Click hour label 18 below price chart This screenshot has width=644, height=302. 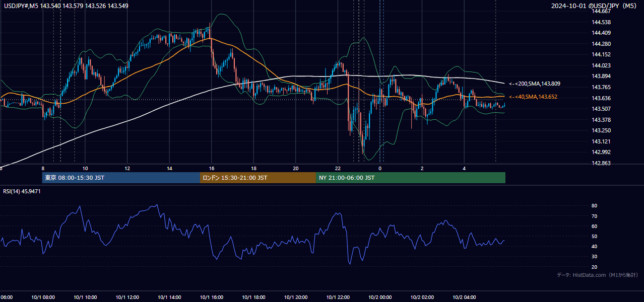point(254,169)
